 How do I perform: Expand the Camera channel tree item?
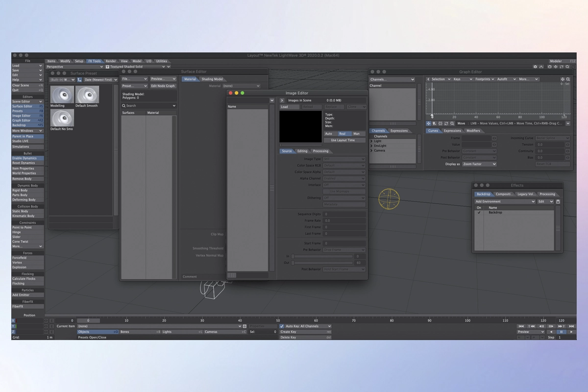tap(371, 150)
